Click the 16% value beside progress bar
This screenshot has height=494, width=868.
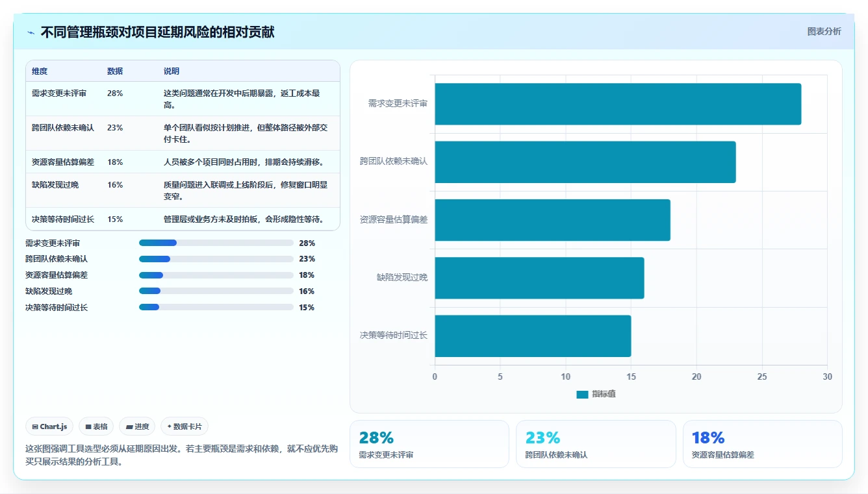click(307, 291)
